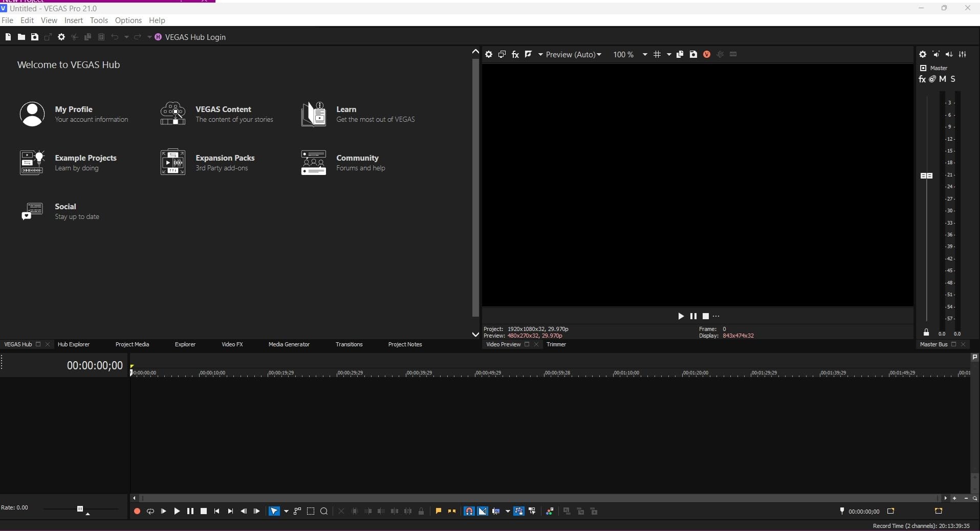Insert a region with the double-flag icon
The image size is (980, 531).
coord(452,511)
